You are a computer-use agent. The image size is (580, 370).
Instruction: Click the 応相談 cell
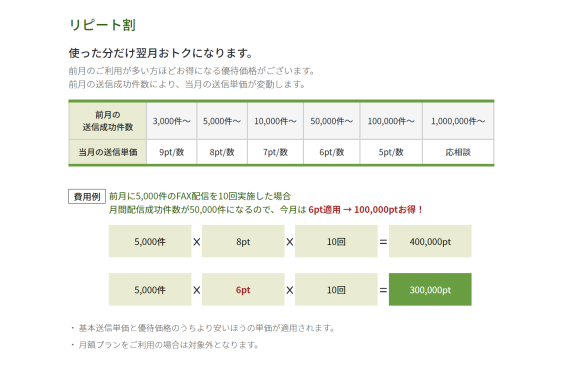[458, 152]
